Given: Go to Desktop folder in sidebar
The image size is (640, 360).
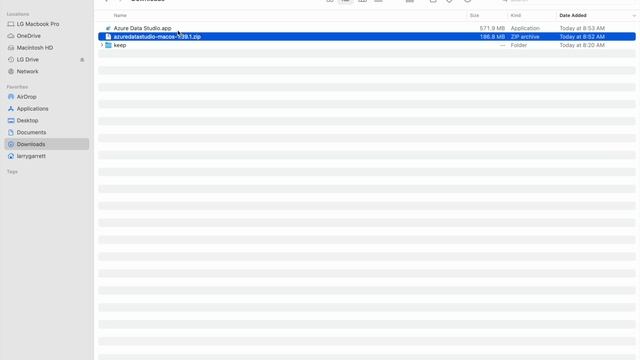Looking at the screenshot, I should [x=27, y=120].
